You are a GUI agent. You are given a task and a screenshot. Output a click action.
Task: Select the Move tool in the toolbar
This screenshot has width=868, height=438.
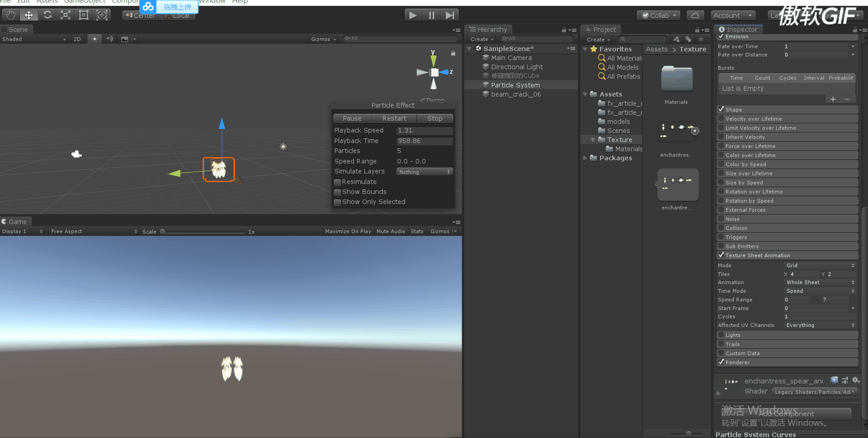tap(29, 15)
